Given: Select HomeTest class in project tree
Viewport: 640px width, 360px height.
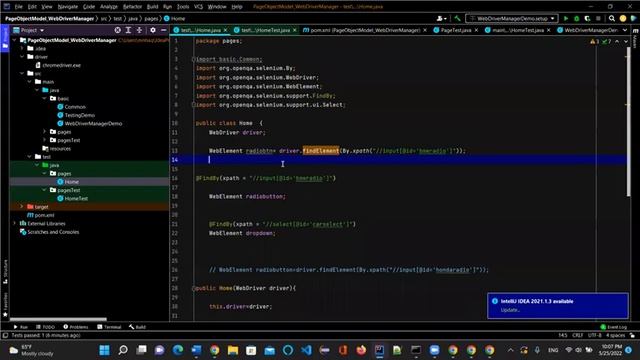Looking at the screenshot, I should click(76, 198).
